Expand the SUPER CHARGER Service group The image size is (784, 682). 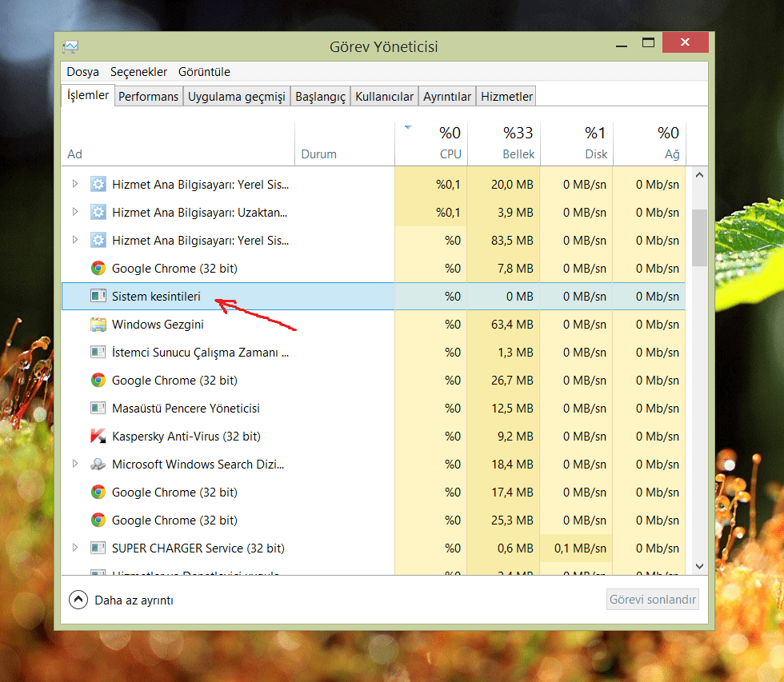click(75, 548)
